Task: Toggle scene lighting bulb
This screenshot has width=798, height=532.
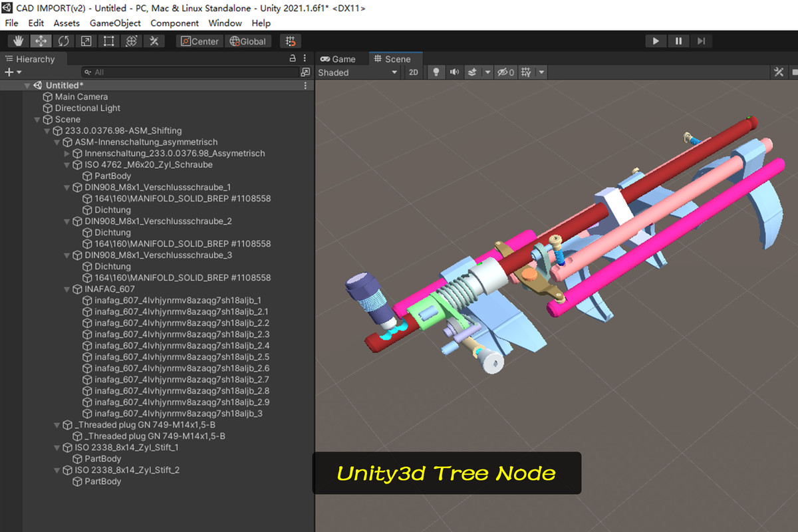Action: pos(436,72)
